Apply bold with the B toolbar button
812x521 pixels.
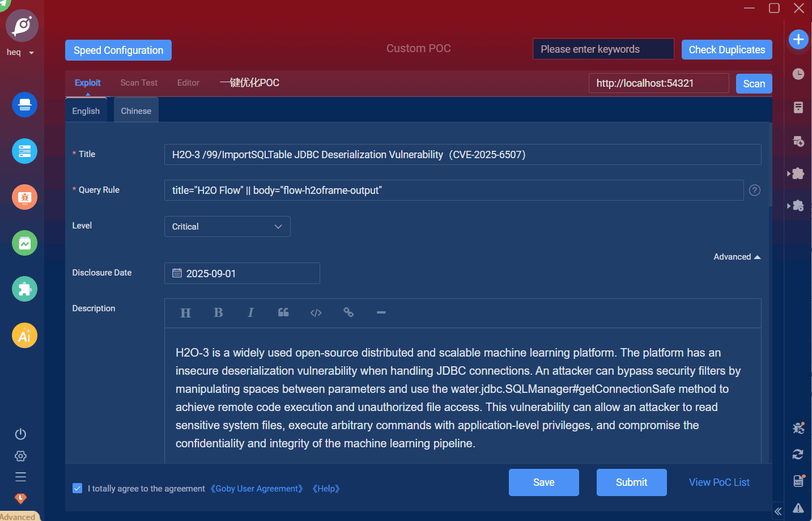218,312
